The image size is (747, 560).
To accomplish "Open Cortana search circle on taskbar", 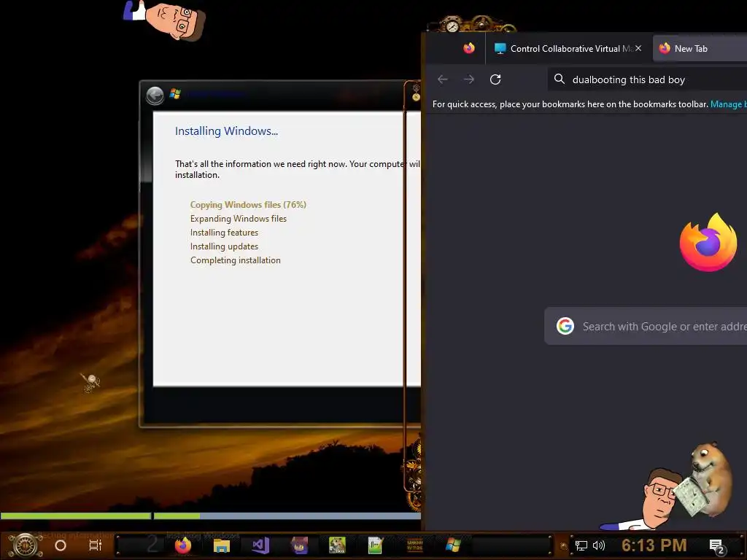I will click(x=61, y=545).
